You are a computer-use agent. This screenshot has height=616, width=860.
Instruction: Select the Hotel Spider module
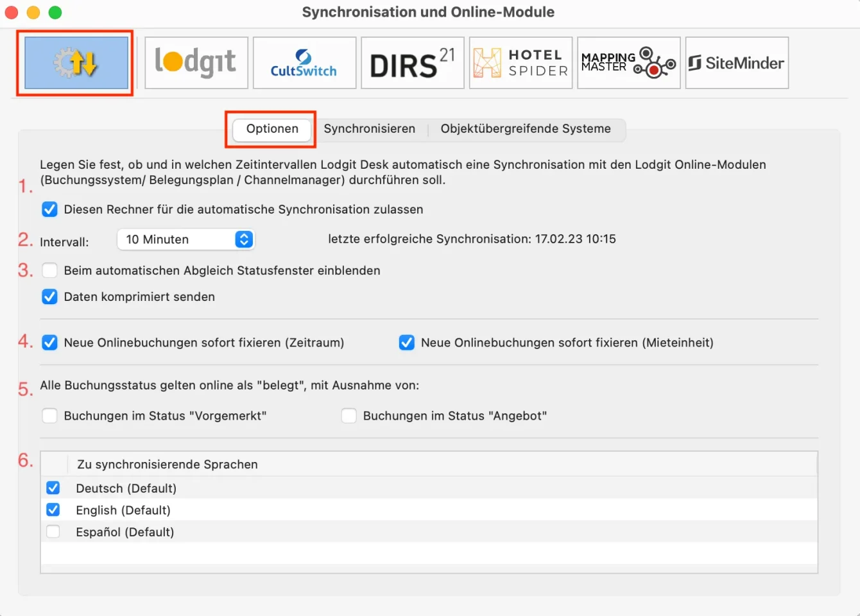click(520, 63)
